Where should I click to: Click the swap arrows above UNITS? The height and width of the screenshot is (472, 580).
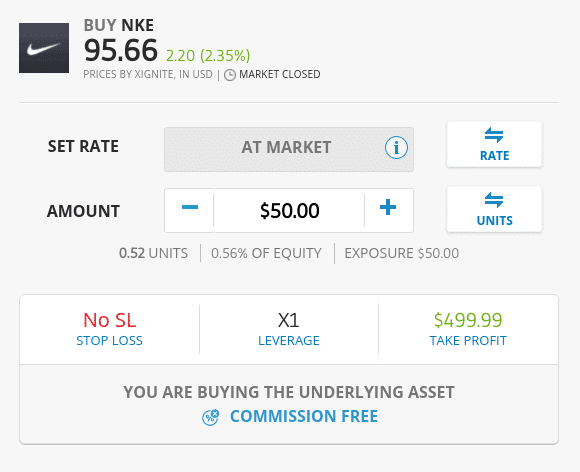[494, 200]
